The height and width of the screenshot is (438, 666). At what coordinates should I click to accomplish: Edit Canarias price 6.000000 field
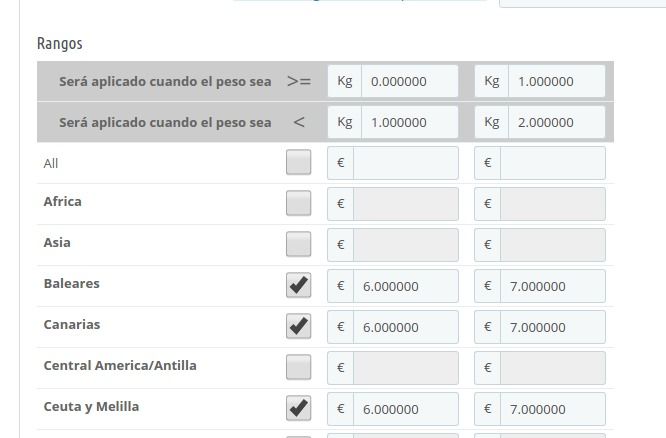click(406, 327)
